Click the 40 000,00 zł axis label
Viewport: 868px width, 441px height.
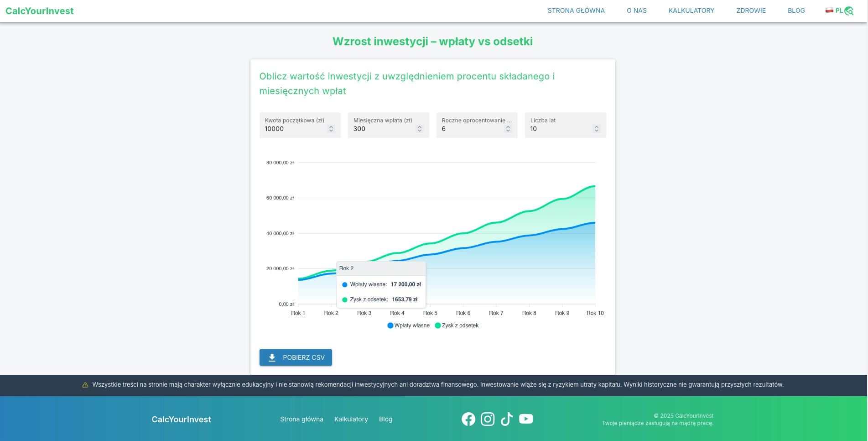[280, 233]
